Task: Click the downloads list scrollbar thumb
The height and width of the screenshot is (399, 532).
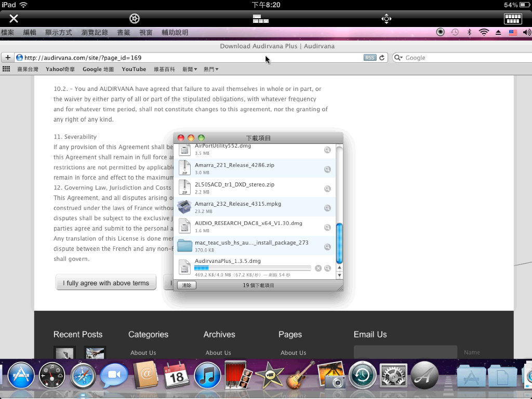Action: point(339,243)
